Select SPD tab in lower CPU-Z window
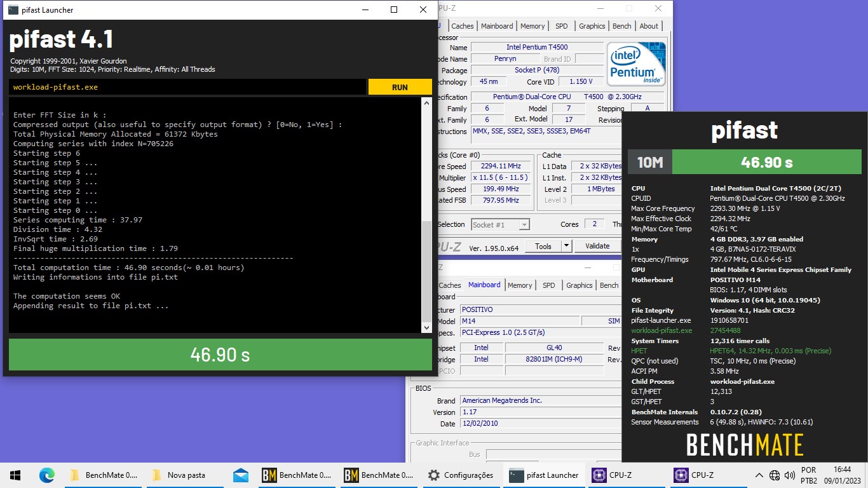This screenshot has width=868, height=488. [549, 285]
